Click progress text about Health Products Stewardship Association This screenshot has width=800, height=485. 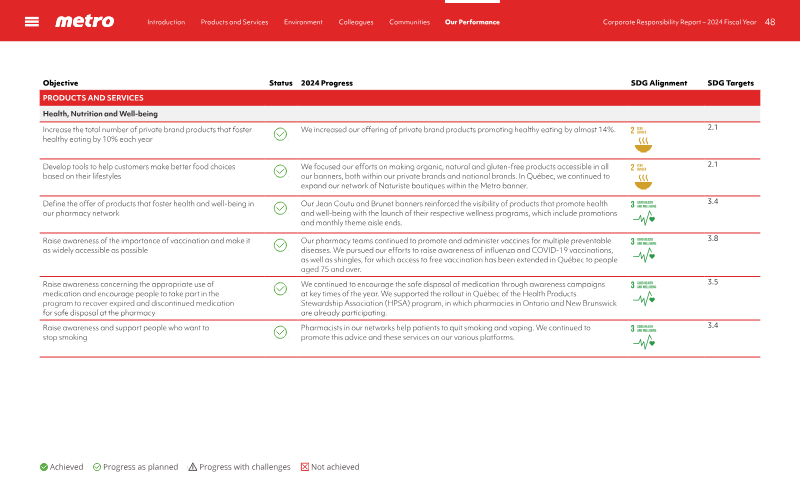458,298
